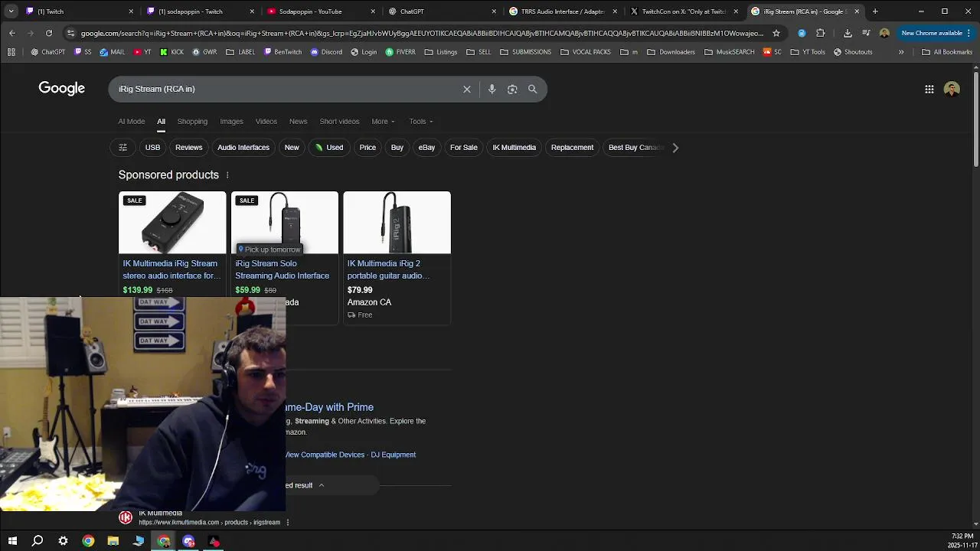Open options for ikmultimedia.com result
The height and width of the screenshot is (551, 980).
tap(288, 523)
